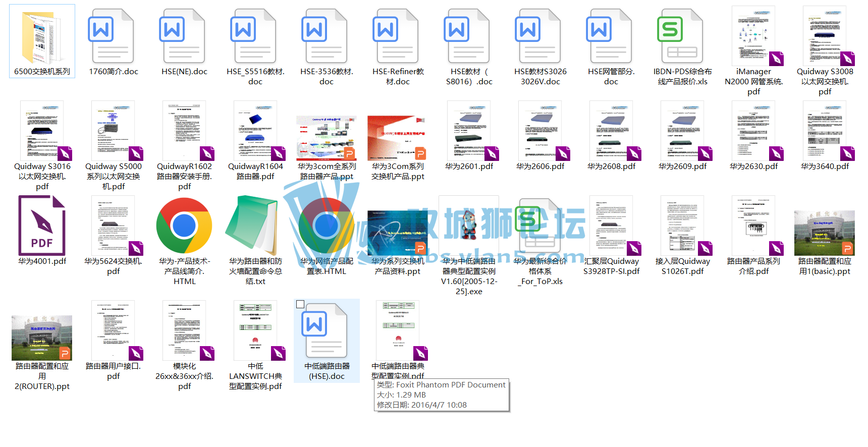Click the file name 华为3640.pdf
Viewport: 868px width, 447px height.
825,166
